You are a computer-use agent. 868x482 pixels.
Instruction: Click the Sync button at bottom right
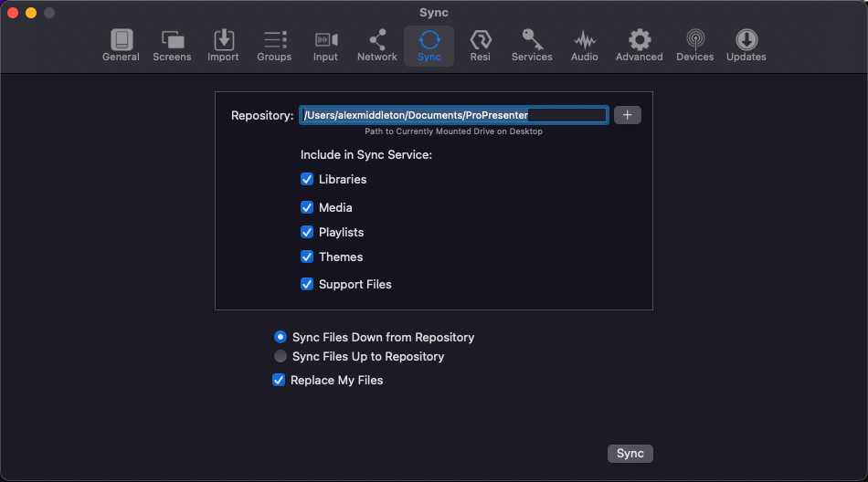[x=630, y=453]
